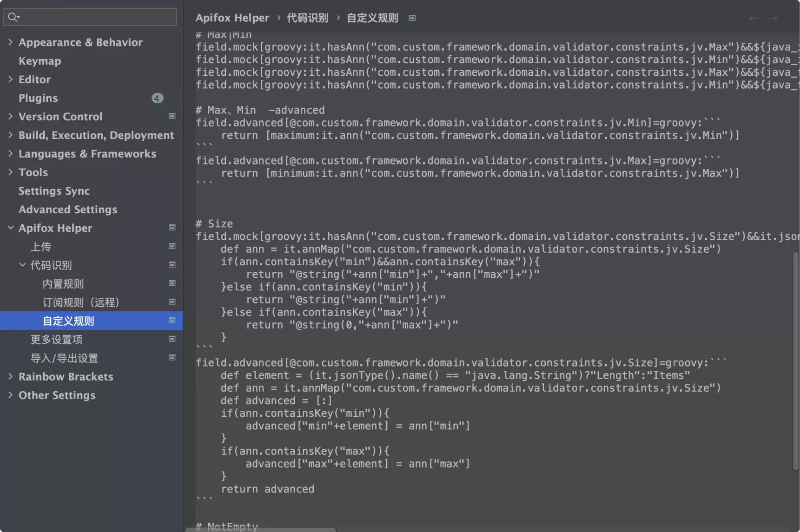
Task: Click the back navigation arrow
Action: pyautogui.click(x=754, y=19)
